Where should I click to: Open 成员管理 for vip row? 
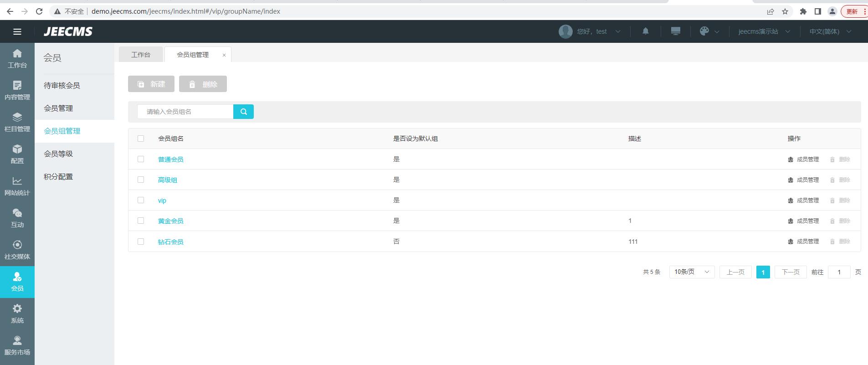tap(803, 200)
